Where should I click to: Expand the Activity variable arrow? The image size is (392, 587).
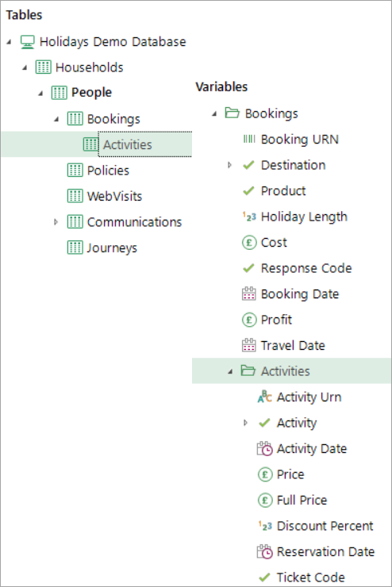coord(246,423)
